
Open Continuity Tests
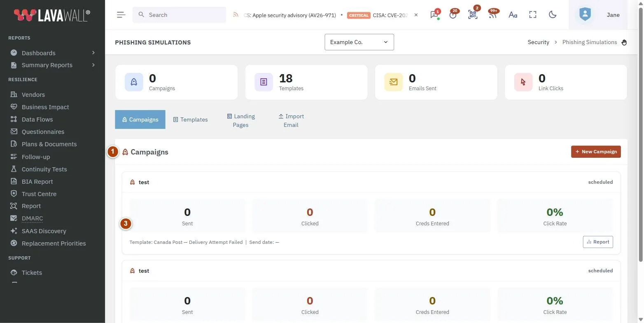[x=44, y=169]
